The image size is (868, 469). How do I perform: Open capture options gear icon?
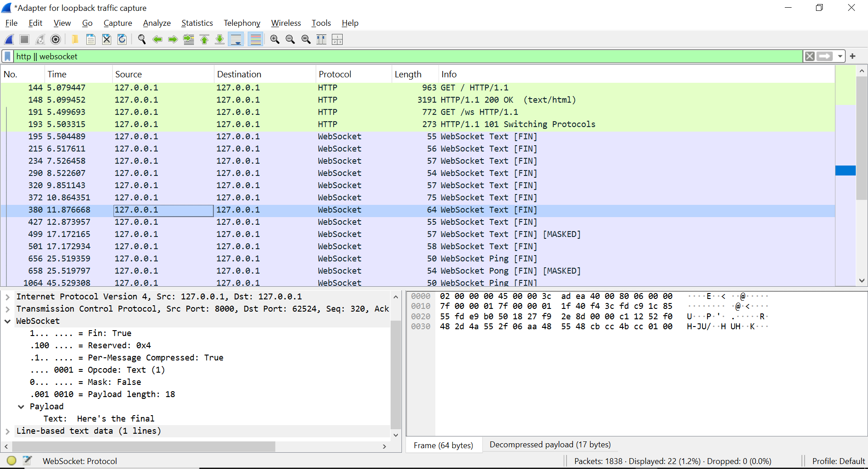pos(56,40)
